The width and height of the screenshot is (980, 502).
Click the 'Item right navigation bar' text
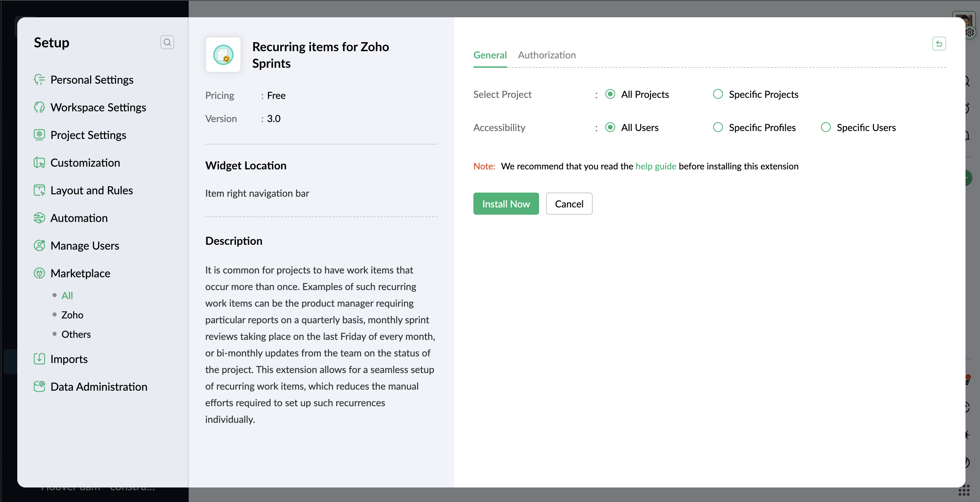point(257,193)
